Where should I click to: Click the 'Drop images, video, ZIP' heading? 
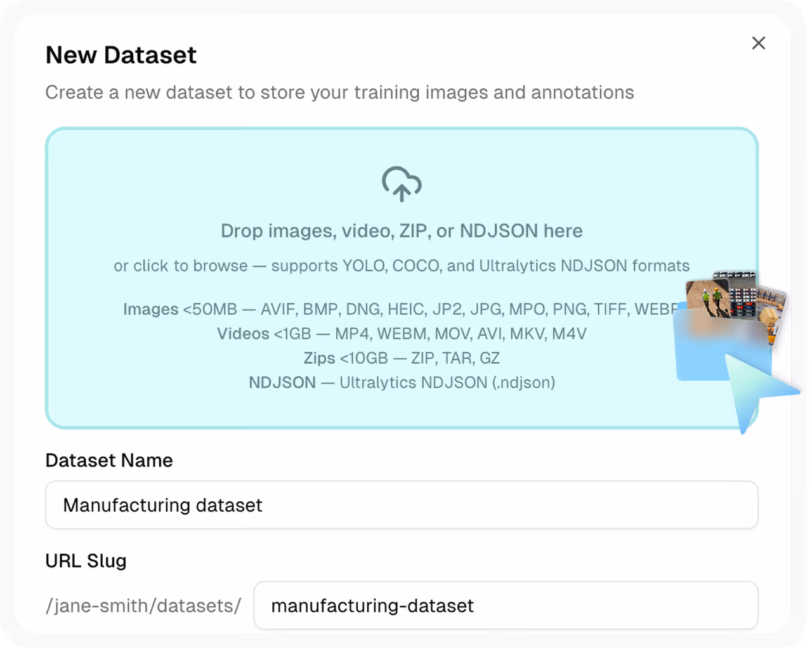(402, 231)
